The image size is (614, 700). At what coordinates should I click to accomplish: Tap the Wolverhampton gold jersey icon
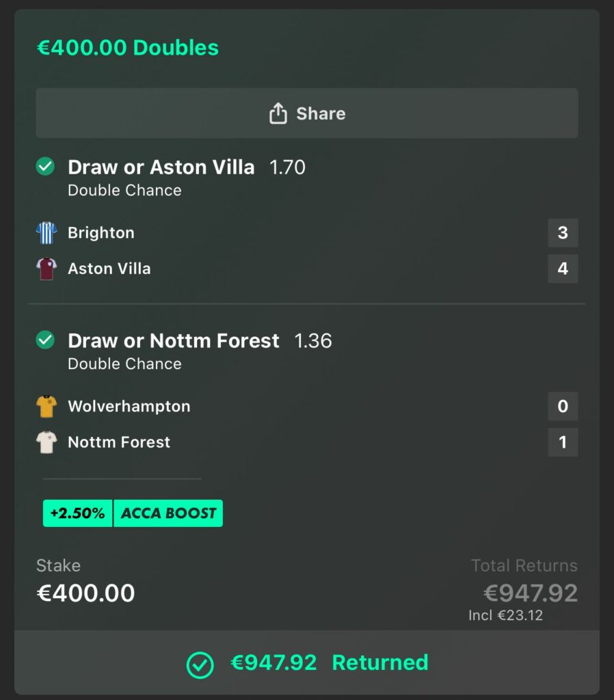(46, 407)
